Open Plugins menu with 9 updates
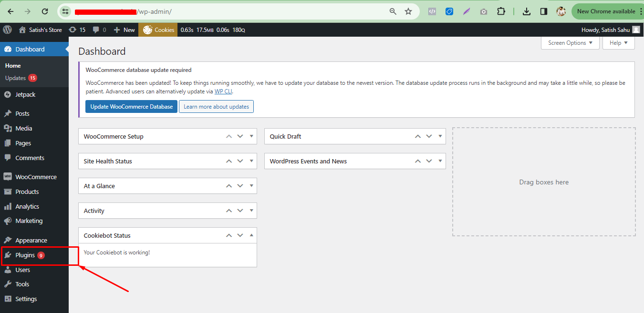This screenshot has width=644, height=313. point(34,255)
